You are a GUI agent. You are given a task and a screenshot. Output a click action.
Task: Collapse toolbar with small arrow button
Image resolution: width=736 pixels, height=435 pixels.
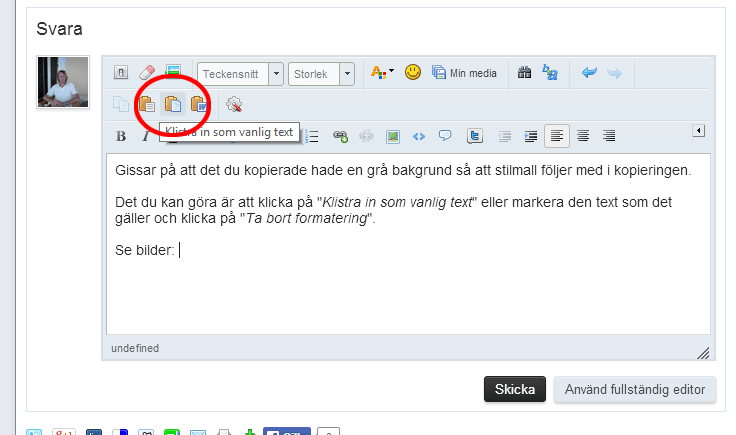point(699,131)
